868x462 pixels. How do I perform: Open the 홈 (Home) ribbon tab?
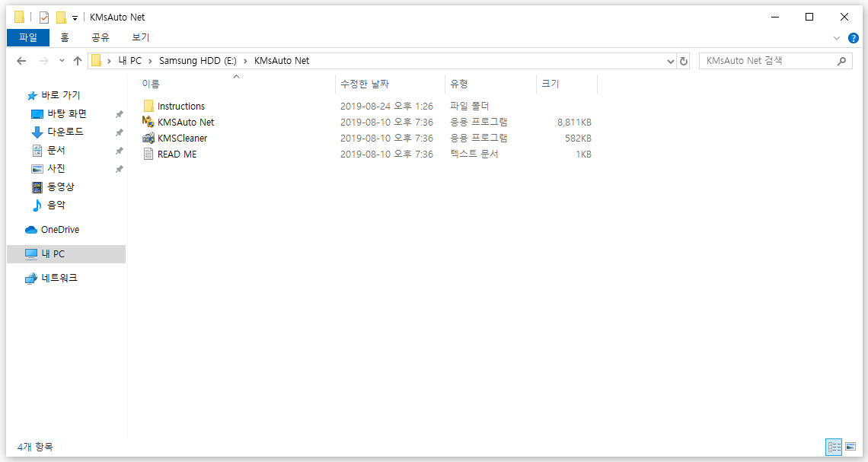(65, 37)
